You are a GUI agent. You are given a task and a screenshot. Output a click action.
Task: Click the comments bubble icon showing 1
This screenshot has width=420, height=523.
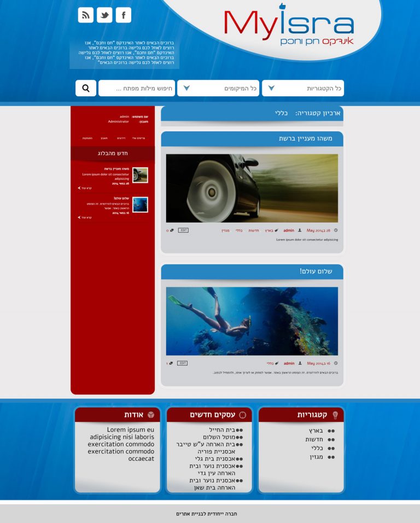coord(171,363)
